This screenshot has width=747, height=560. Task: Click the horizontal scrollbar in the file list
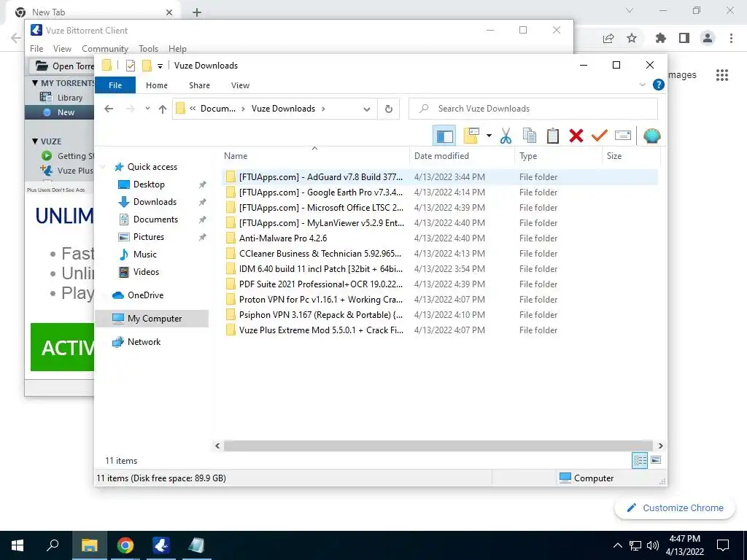438,446
